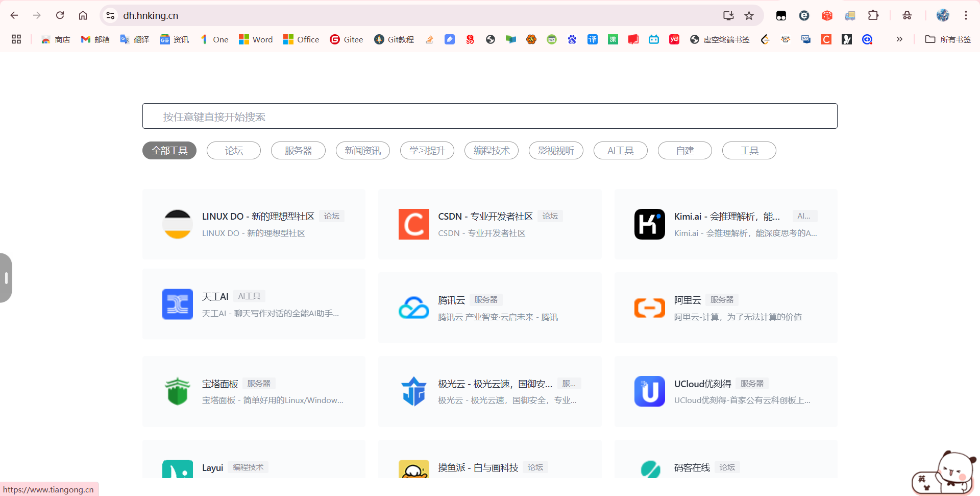Open the user profile avatar
This screenshot has width=980, height=496.
(943, 15)
